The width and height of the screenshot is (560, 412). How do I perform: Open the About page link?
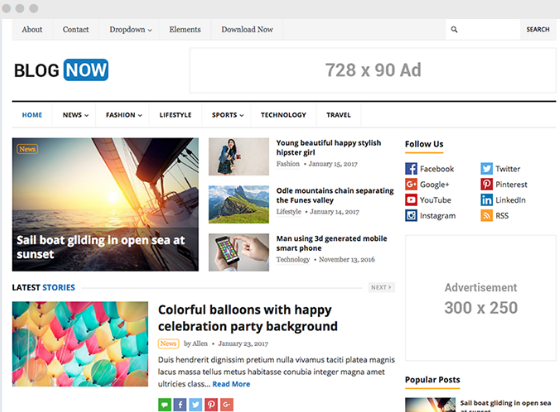[x=32, y=30]
